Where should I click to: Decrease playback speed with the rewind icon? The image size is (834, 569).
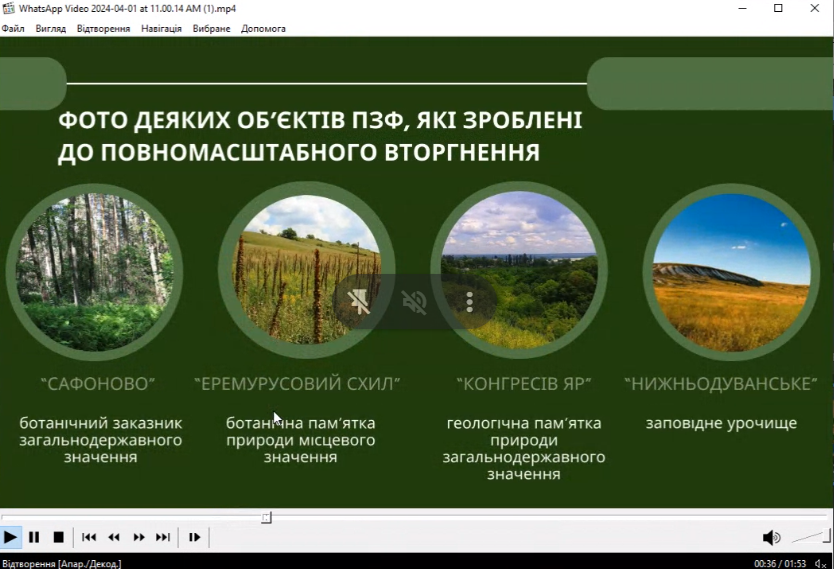click(x=114, y=537)
